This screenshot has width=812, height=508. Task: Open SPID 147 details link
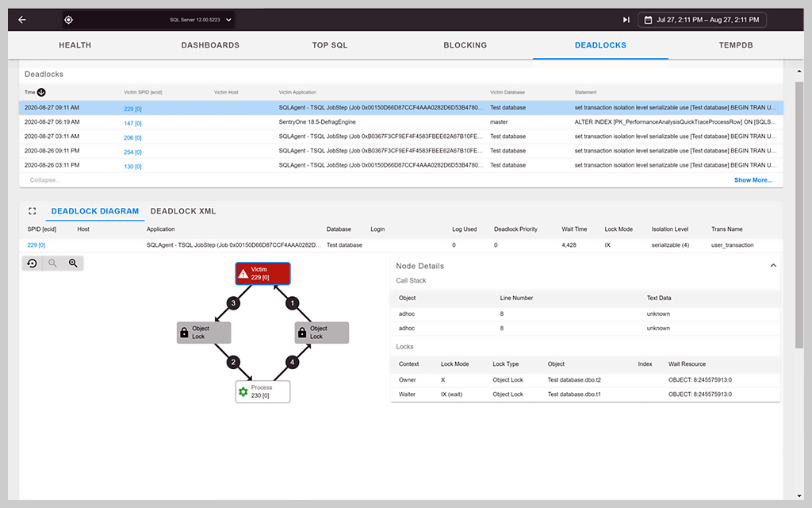pyautogui.click(x=132, y=123)
